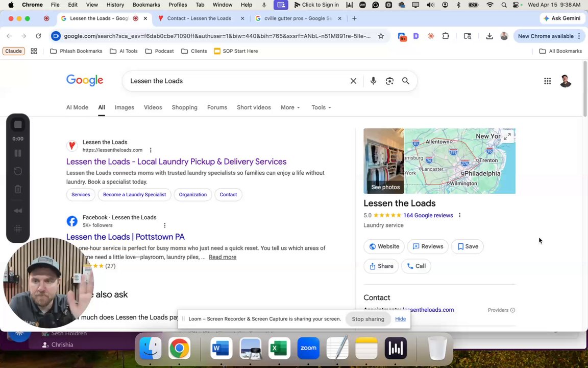Stop the Loom recording

pos(18,125)
